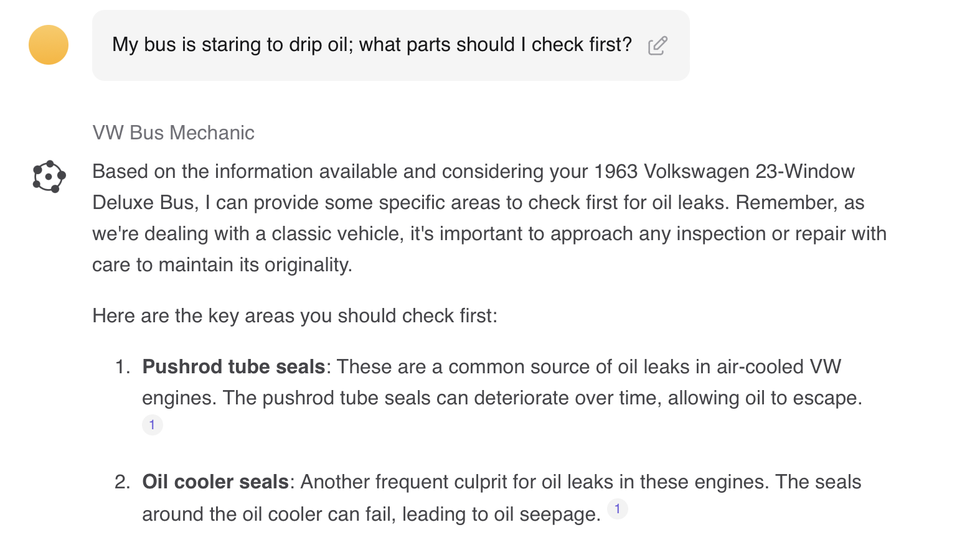Click the bold Pushrod tube seals heading
980x540 pixels.
[x=233, y=366]
